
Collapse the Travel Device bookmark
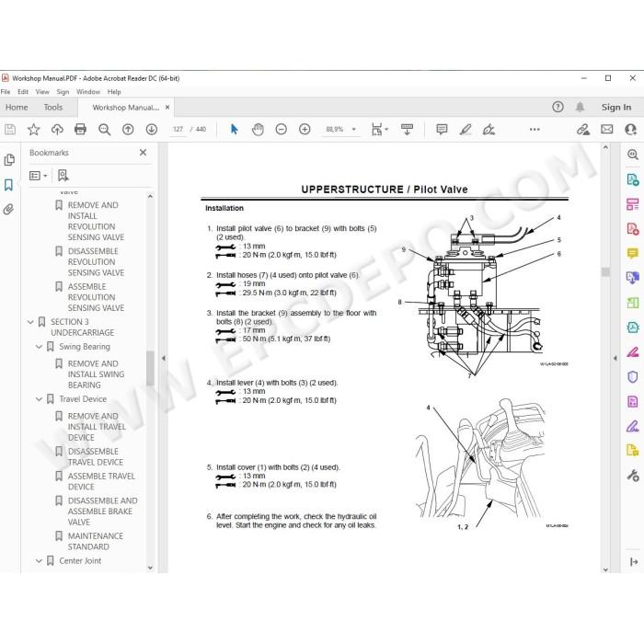[x=39, y=399]
